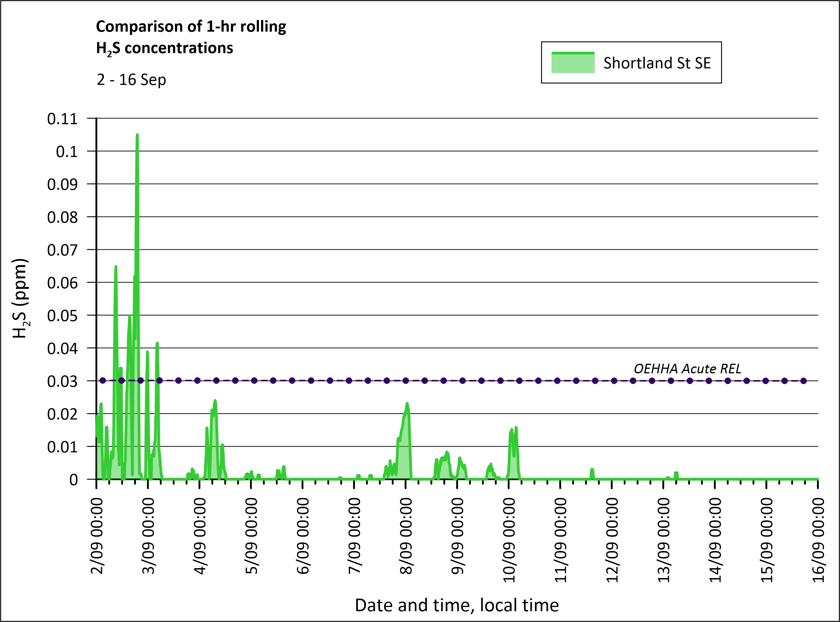Click the 0.03 y-axis tick label
The height and width of the screenshot is (622, 840).
pos(62,381)
